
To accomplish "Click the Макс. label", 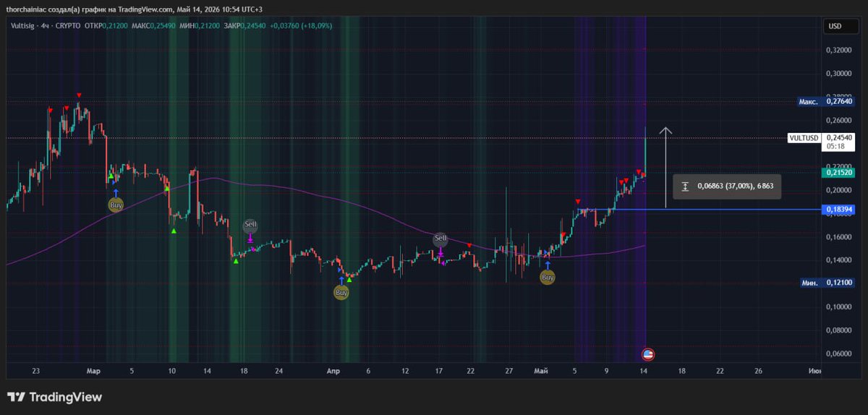I will [808, 102].
